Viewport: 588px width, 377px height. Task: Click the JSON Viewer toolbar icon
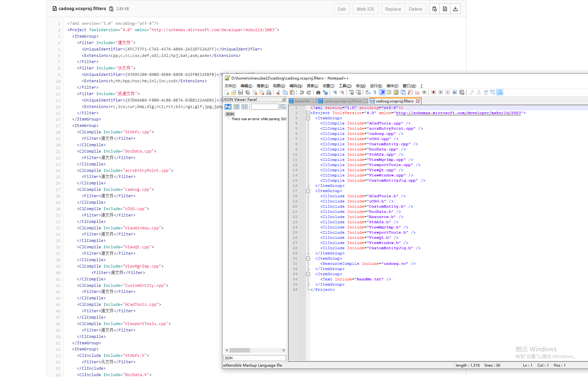point(500,92)
